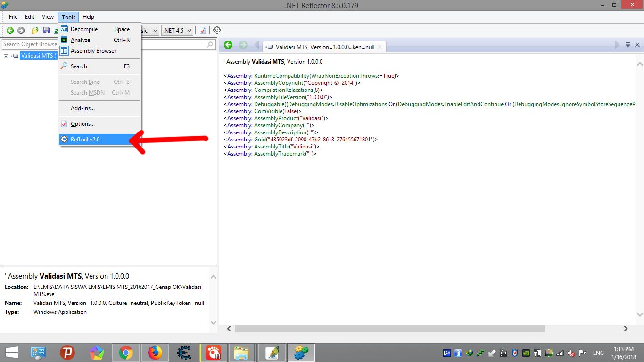Viewport: 644px width, 362px height.
Task: Navigate back with the green arrow above code
Action: click(x=228, y=45)
